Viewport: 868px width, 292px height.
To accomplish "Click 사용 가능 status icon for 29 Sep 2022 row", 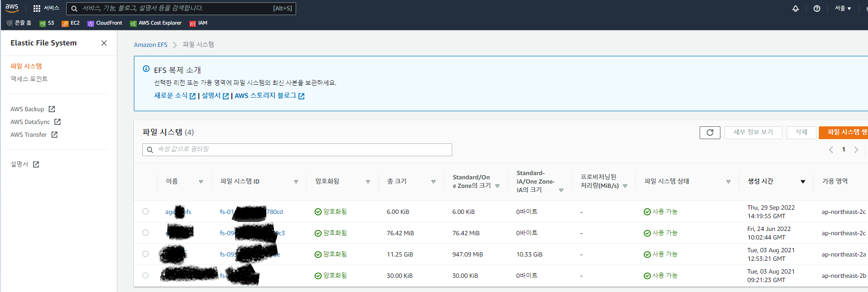I will 647,212.
